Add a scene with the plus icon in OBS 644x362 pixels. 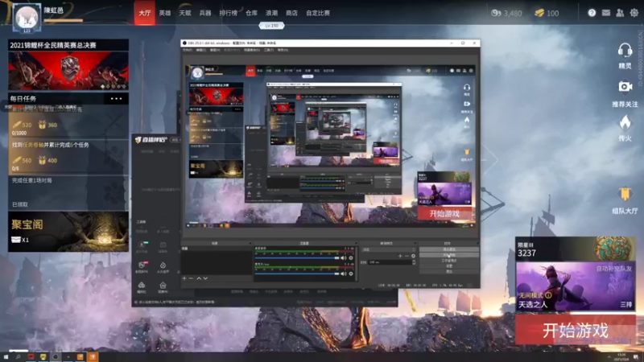point(184,278)
